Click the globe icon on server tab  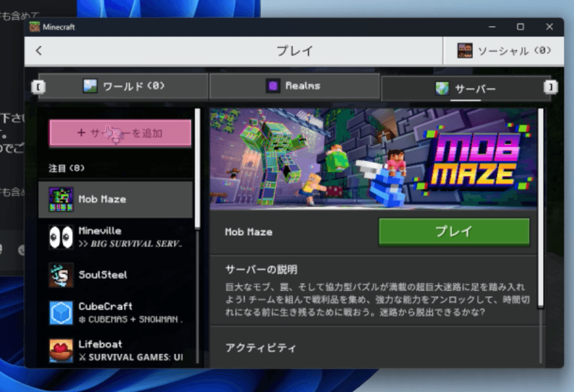(442, 88)
